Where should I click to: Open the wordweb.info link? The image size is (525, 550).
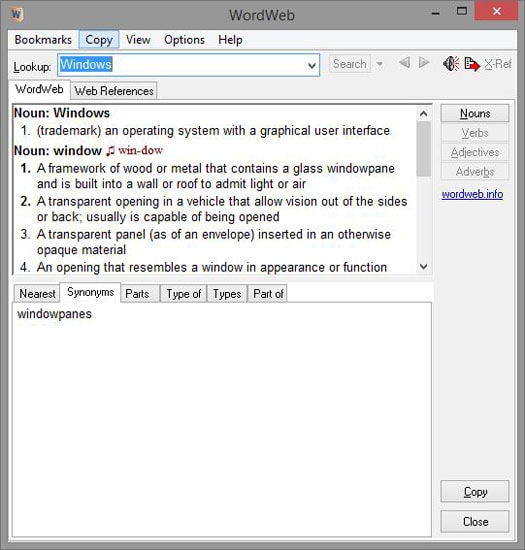472,194
